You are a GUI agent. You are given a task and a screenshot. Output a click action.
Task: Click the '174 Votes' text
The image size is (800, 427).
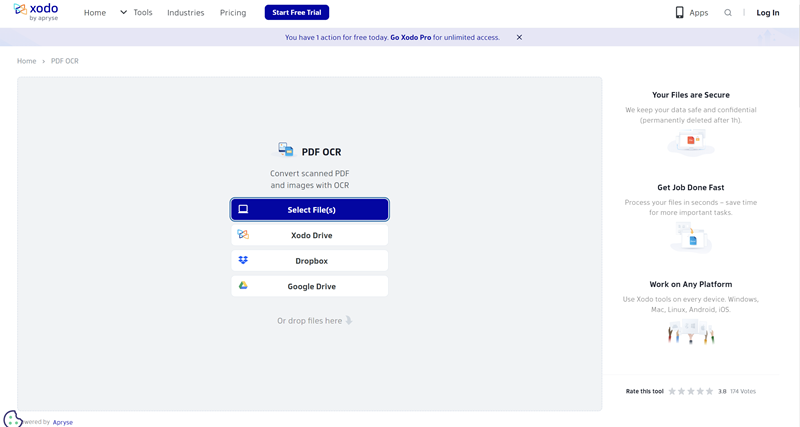(x=743, y=391)
